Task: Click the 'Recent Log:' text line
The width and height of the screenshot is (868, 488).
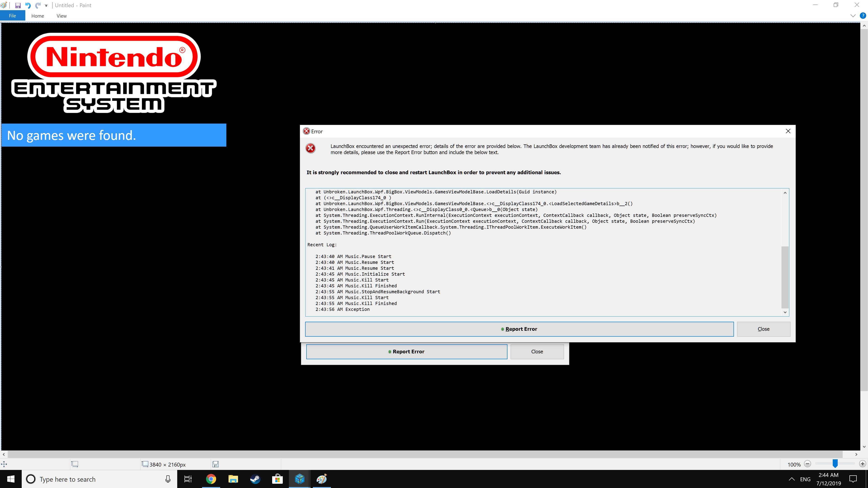Action: coord(322,245)
